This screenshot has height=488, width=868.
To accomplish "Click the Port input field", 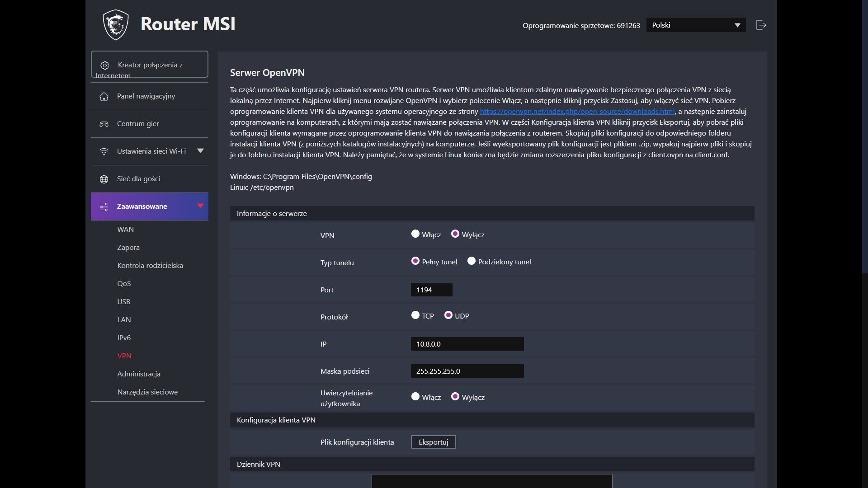I will coord(432,290).
